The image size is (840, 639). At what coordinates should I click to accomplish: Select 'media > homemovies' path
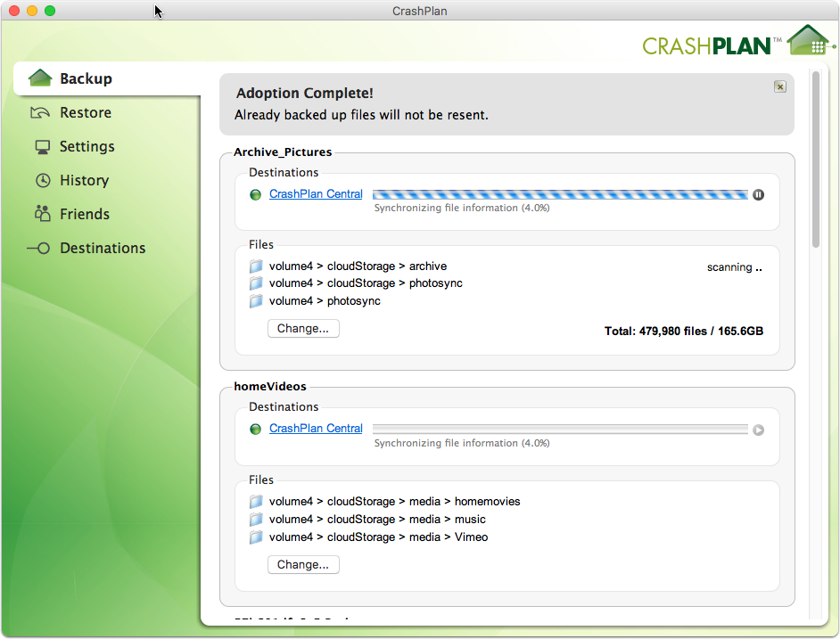(x=395, y=502)
